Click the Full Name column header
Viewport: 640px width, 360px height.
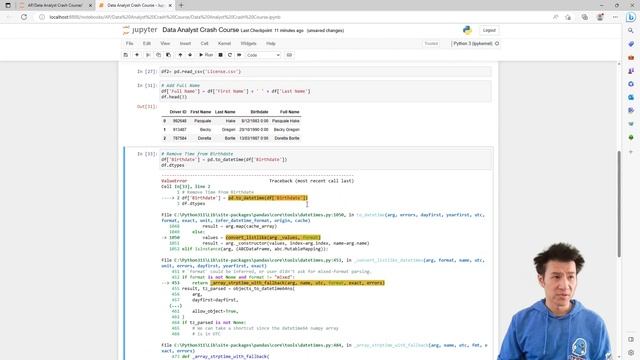pyautogui.click(x=289, y=111)
